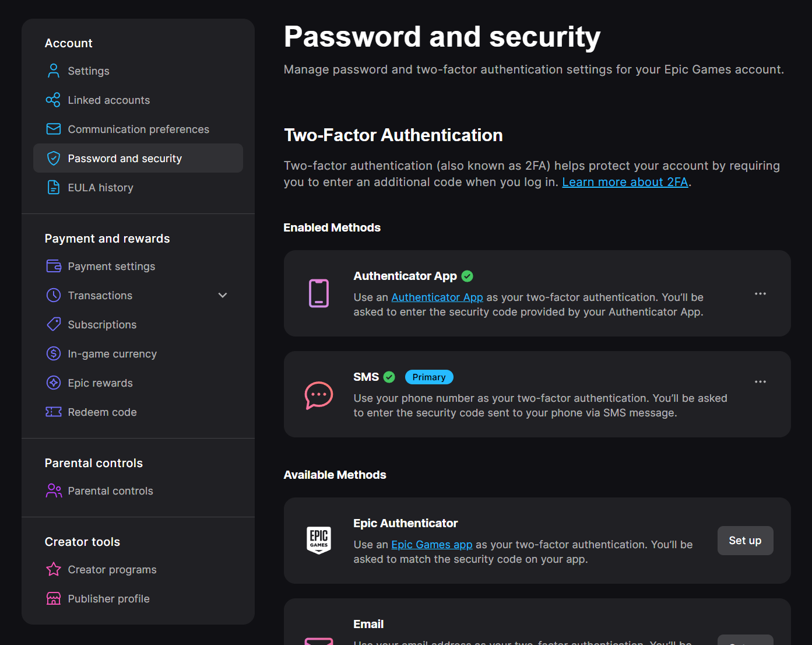The height and width of the screenshot is (645, 812).
Task: Select Password and security menu item
Action: pyautogui.click(x=125, y=159)
